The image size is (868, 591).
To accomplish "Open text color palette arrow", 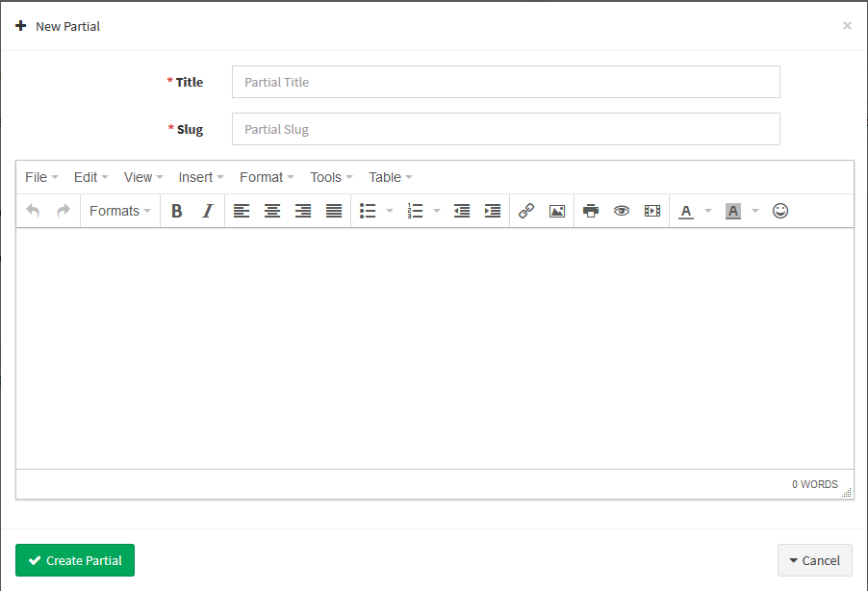I will (x=707, y=211).
